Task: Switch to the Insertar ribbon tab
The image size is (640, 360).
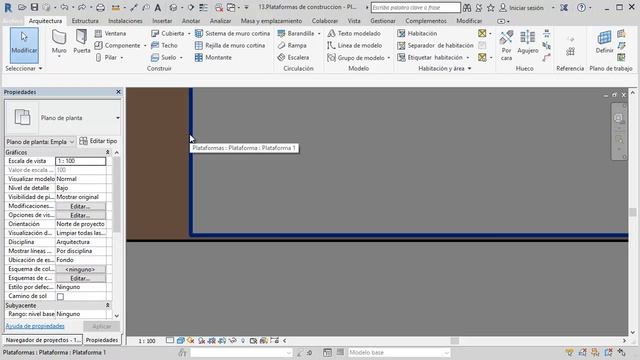Action: [162, 21]
